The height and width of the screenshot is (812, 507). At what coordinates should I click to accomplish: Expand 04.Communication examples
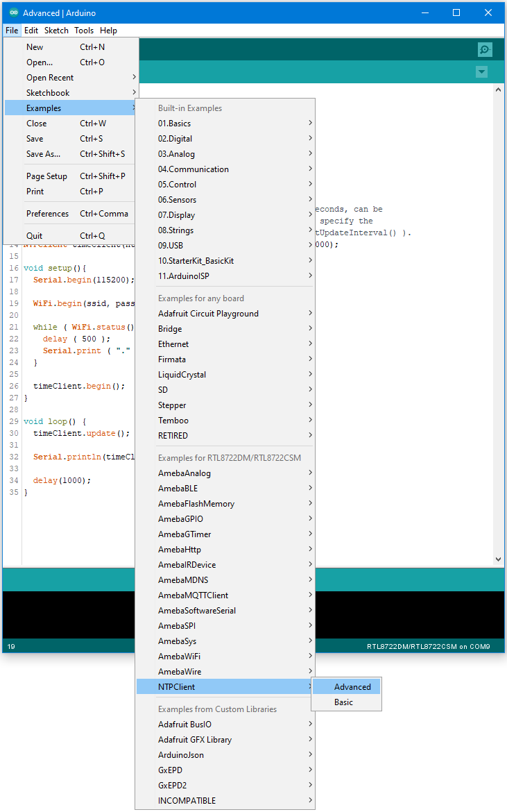[x=225, y=169]
